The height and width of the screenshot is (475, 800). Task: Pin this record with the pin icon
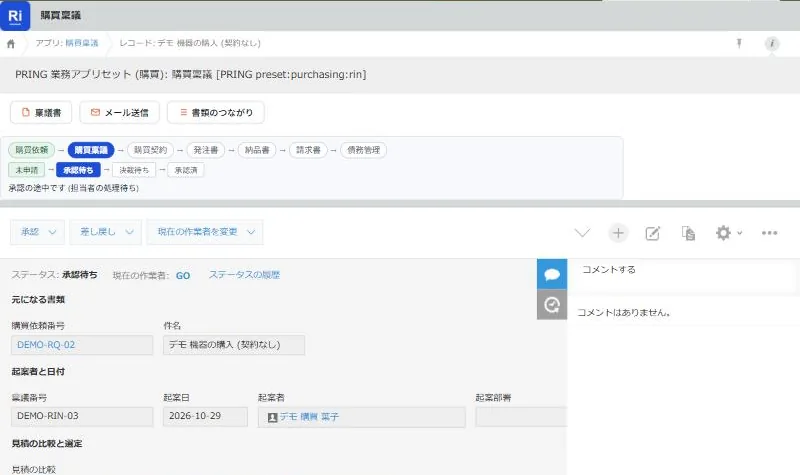(x=739, y=43)
